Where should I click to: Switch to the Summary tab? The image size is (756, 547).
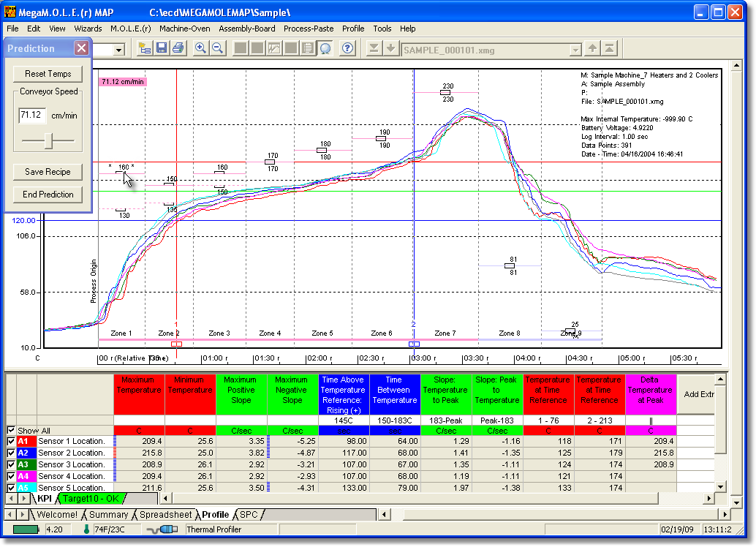[108, 515]
